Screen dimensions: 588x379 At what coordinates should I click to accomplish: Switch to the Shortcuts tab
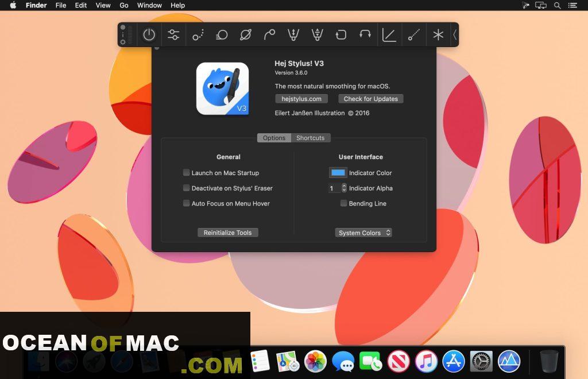coord(311,138)
